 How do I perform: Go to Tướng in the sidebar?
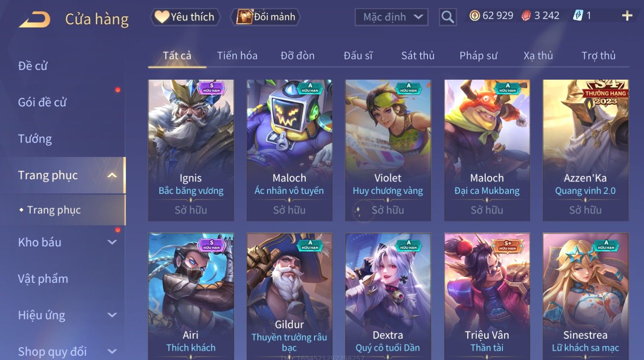[x=35, y=139]
